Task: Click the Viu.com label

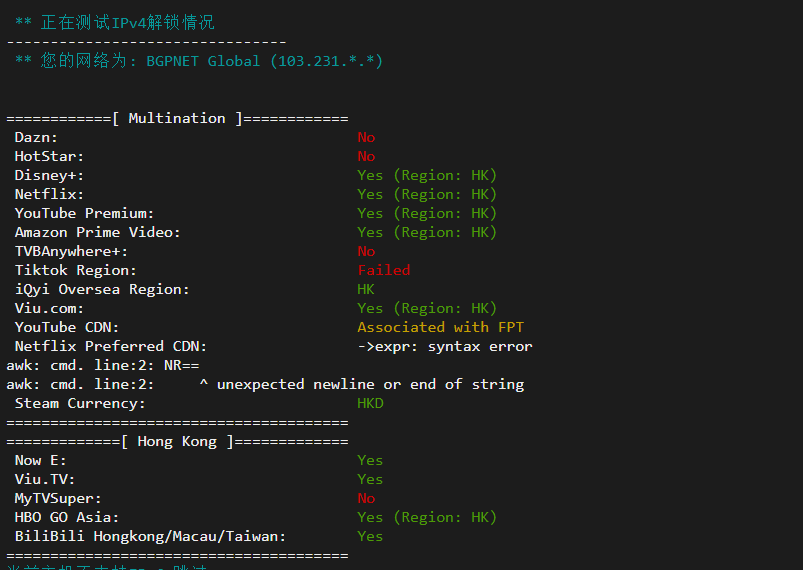Action: click(x=49, y=308)
